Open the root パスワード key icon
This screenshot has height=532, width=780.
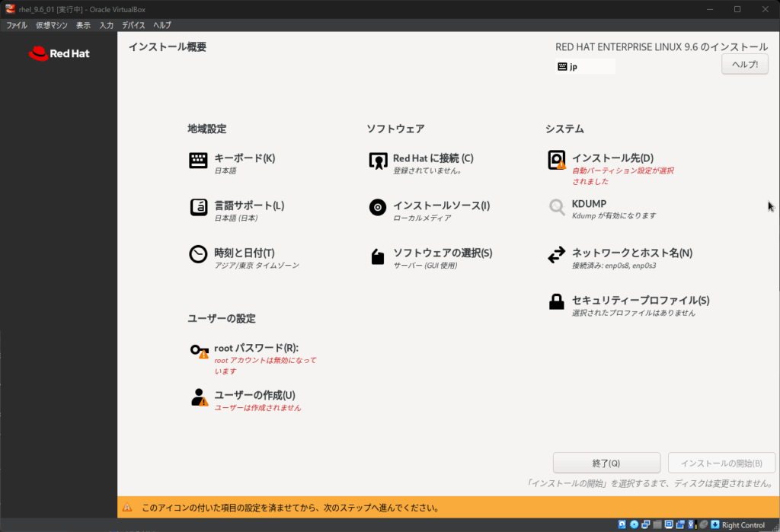pos(200,351)
